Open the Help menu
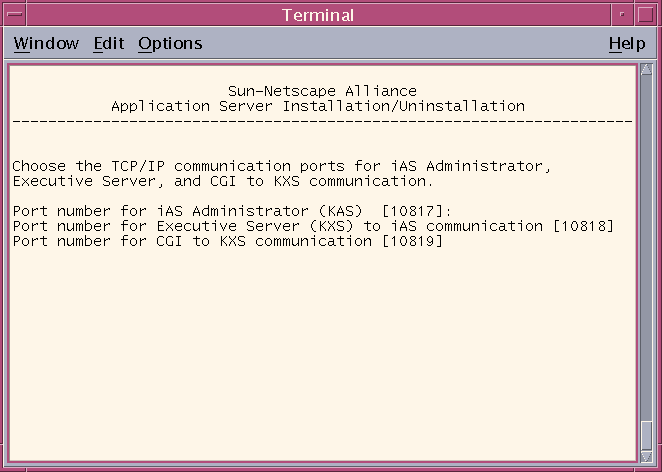This screenshot has height=472, width=662. pyautogui.click(x=627, y=44)
